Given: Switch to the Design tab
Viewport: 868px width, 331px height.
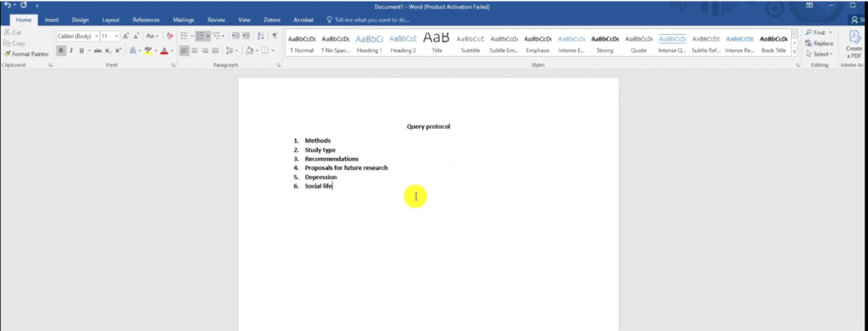Looking at the screenshot, I should coord(81,20).
